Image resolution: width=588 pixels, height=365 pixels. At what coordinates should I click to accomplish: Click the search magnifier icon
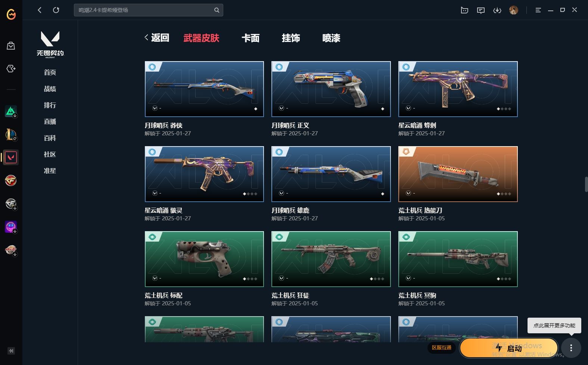click(217, 10)
